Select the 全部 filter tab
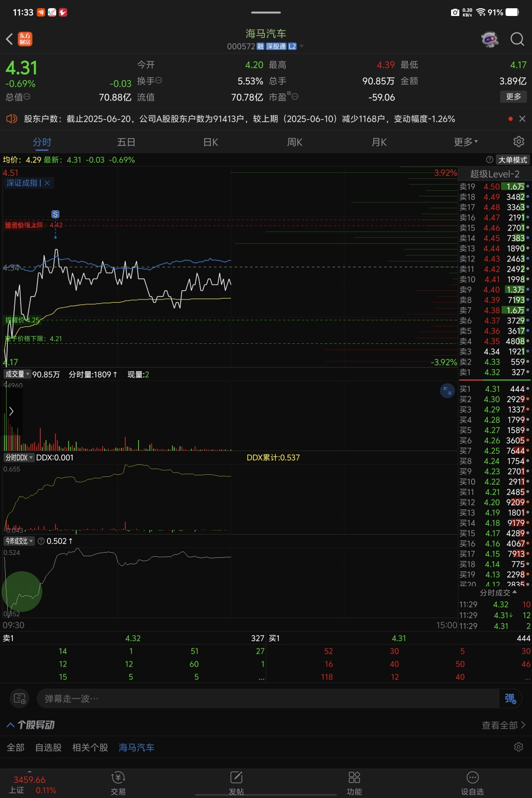The image size is (532, 798). tap(15, 747)
